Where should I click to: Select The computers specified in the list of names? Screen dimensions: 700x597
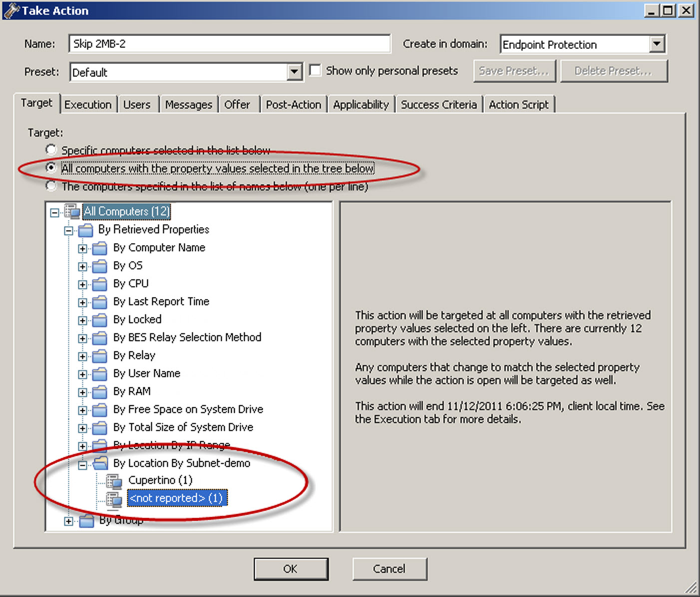51,185
